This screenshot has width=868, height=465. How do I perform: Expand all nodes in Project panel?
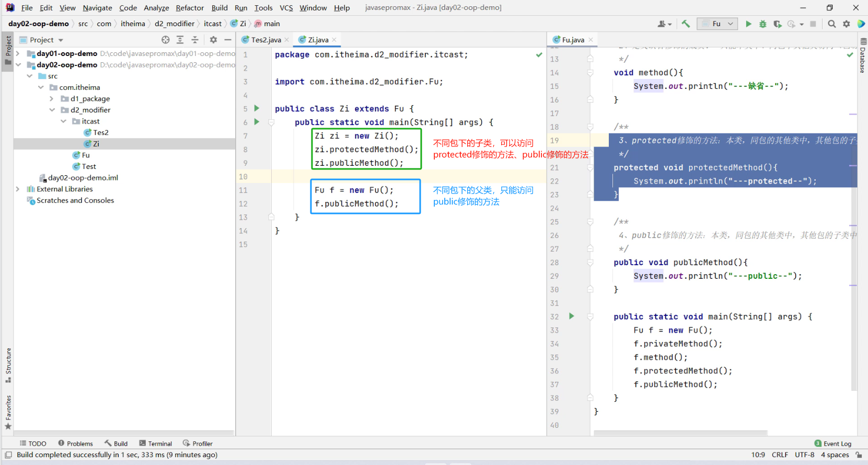coord(180,40)
